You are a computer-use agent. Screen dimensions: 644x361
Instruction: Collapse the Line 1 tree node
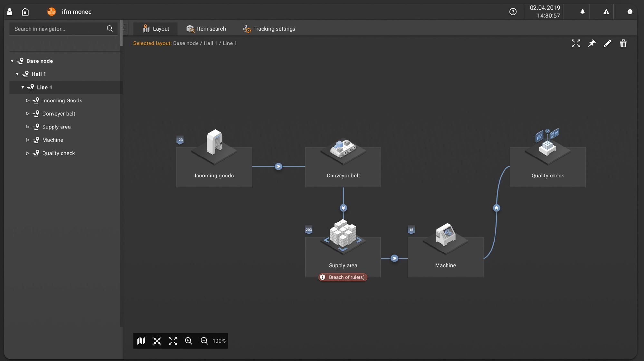click(23, 87)
